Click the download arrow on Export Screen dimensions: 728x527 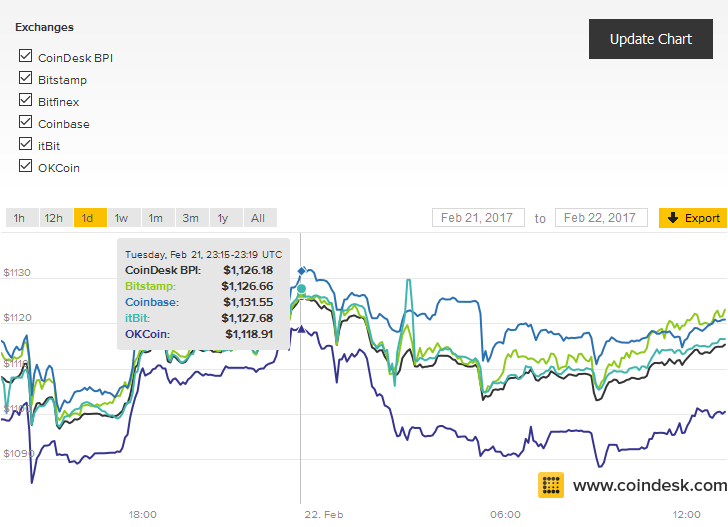pos(673,218)
